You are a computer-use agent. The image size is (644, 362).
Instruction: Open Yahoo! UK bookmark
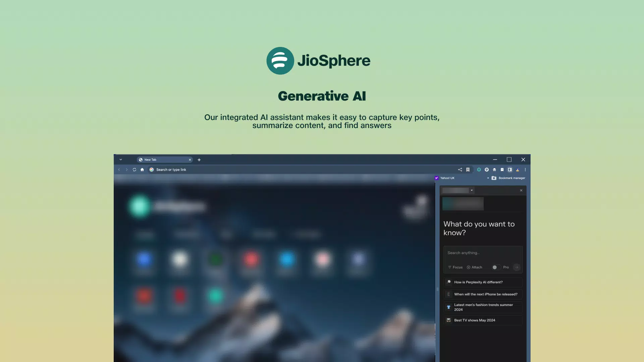(445, 178)
